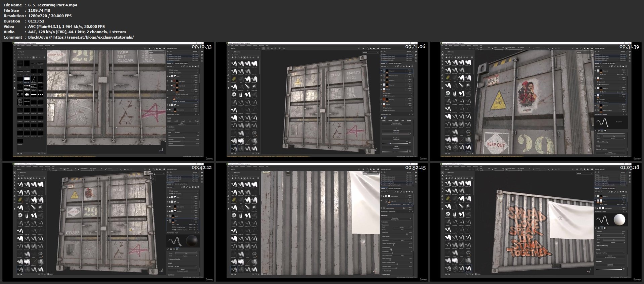Viewport: 644px width, 284px height.
Task: Select the Paint brush tool in the 01:03:18 frame
Action: (442, 173)
